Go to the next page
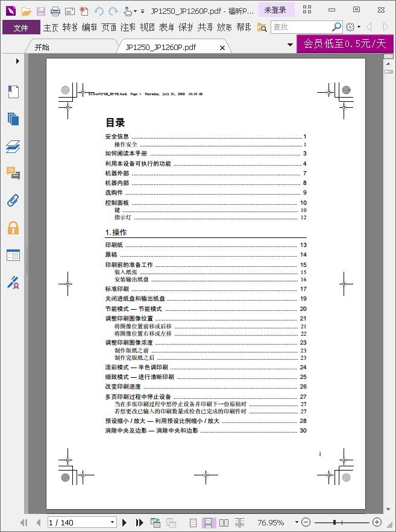Screen dimensions: 396x532 tap(125, 522)
